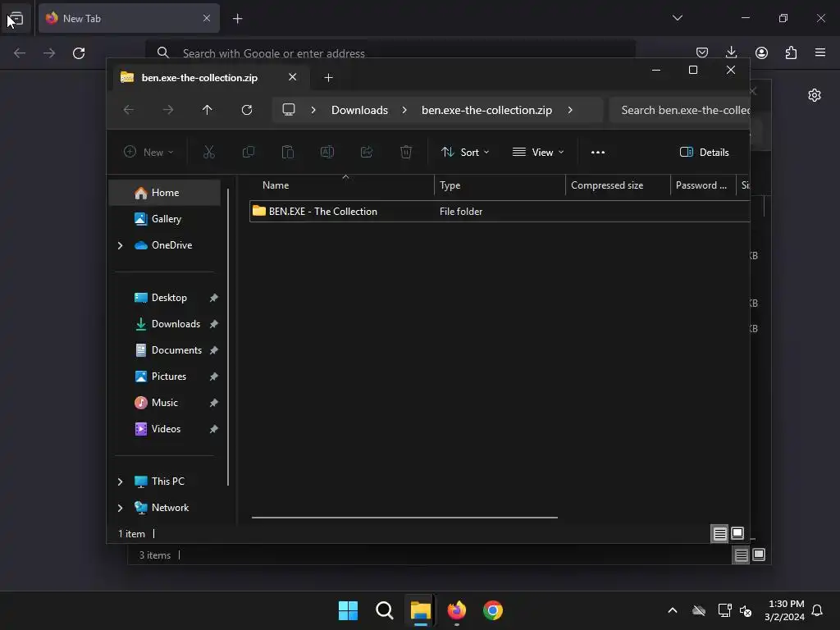840x630 pixels.
Task: Open Windows taskbar Search
Action: point(384,610)
